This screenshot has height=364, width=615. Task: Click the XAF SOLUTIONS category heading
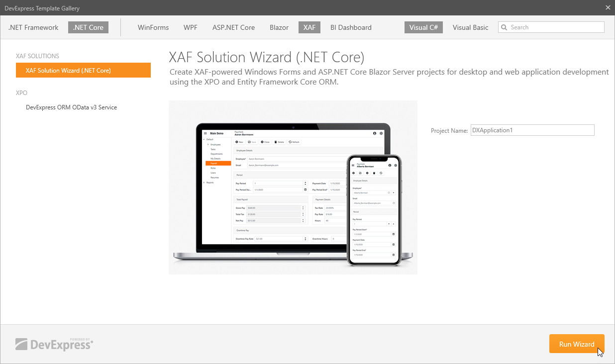[37, 56]
